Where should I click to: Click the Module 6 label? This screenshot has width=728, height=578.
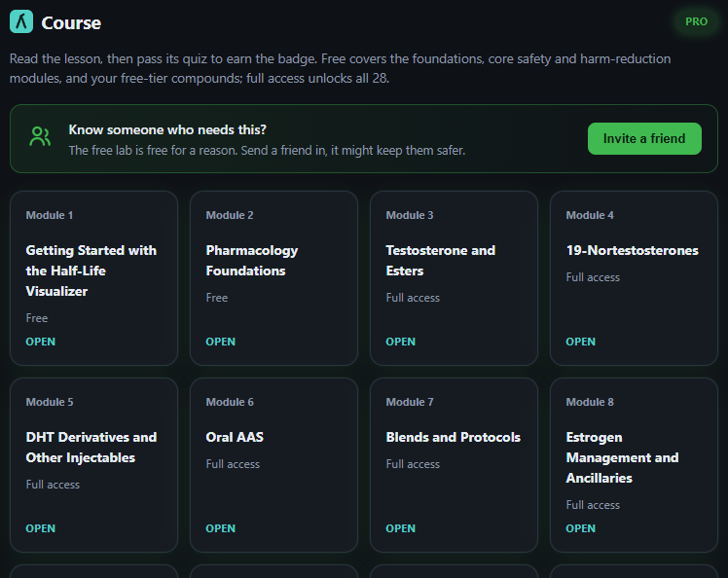tap(230, 402)
